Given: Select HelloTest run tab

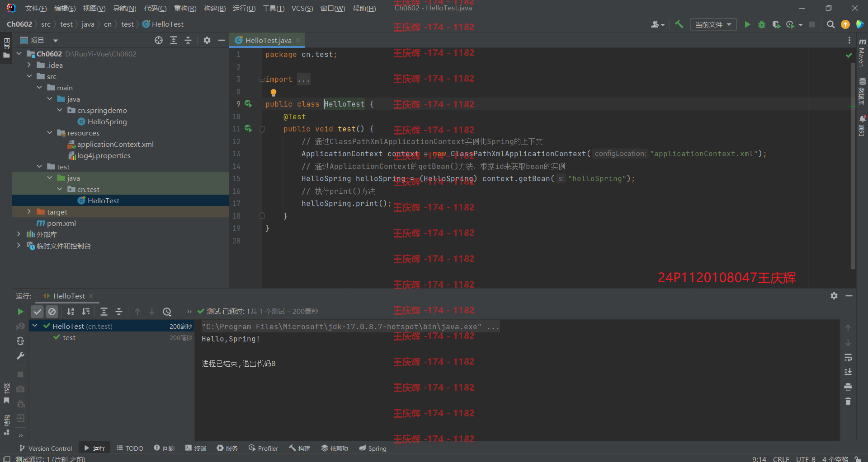Looking at the screenshot, I should coord(69,296).
